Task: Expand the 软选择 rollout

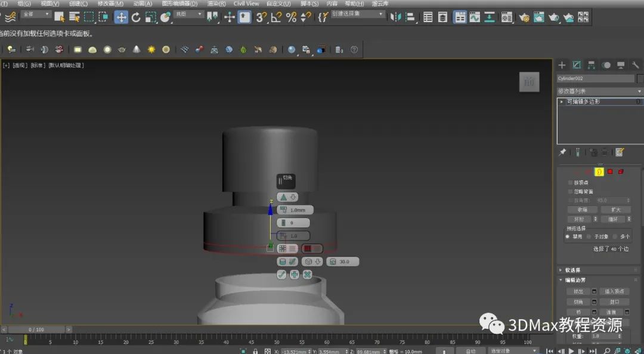Action: pos(573,270)
